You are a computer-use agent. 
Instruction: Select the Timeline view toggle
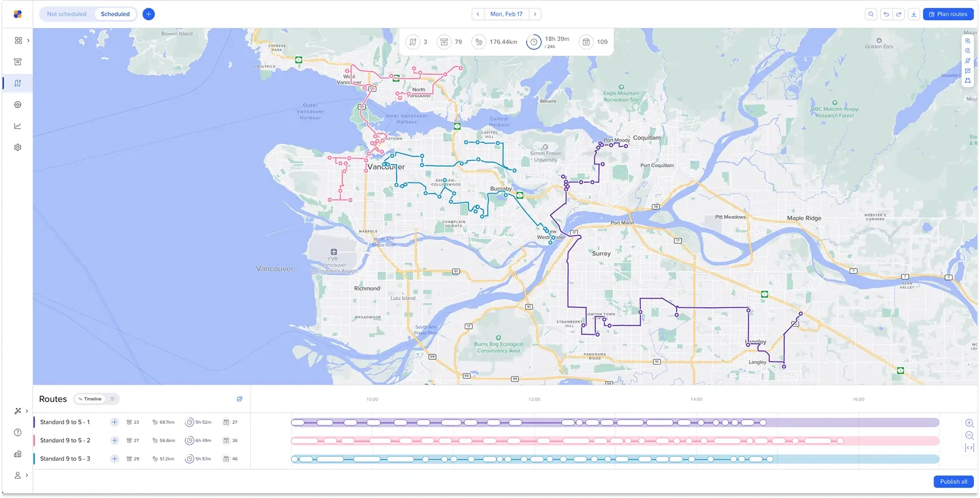point(90,399)
